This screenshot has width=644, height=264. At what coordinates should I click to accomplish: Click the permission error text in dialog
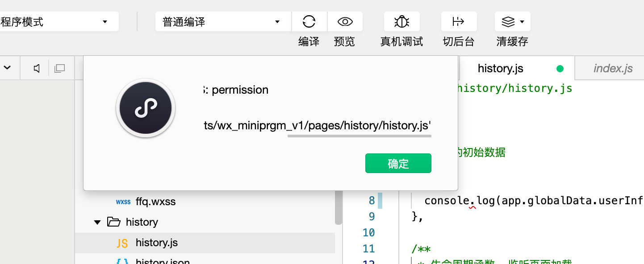click(235, 90)
